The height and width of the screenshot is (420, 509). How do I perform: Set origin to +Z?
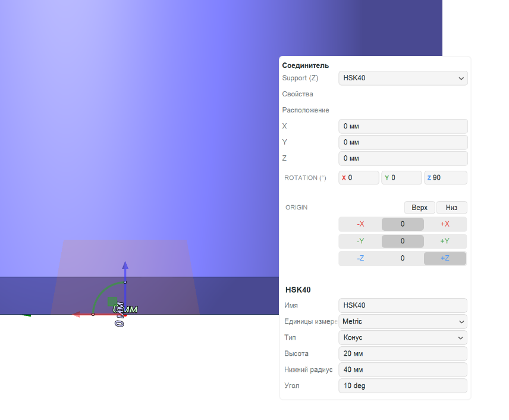(445, 259)
